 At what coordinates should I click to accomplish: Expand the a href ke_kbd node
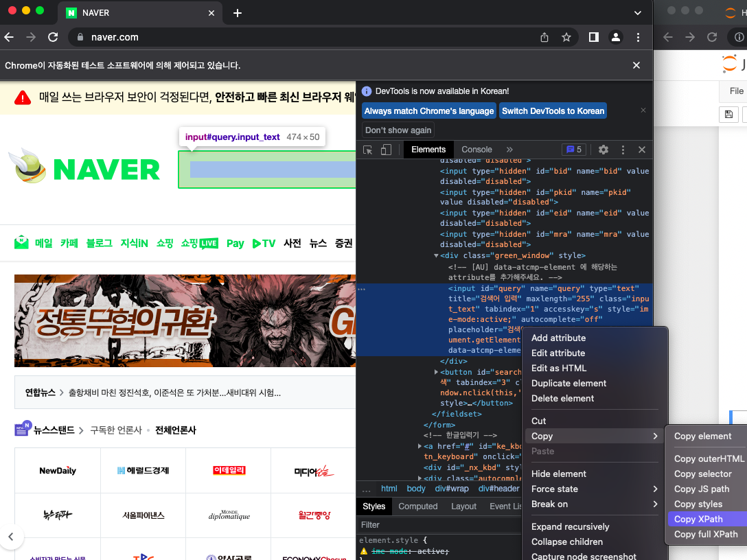tap(420, 446)
